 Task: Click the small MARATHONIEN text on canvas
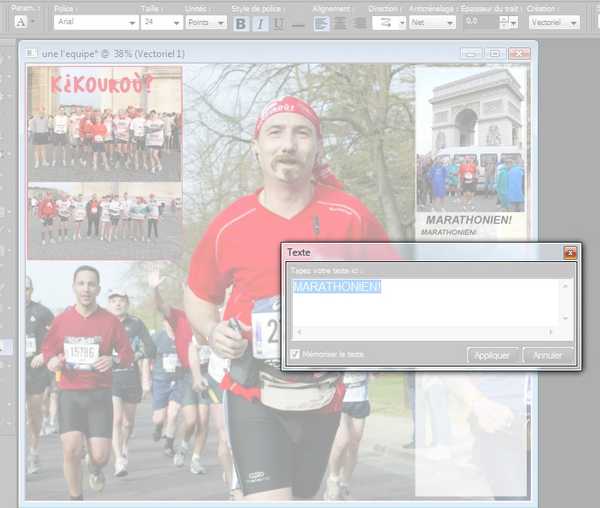tap(448, 233)
